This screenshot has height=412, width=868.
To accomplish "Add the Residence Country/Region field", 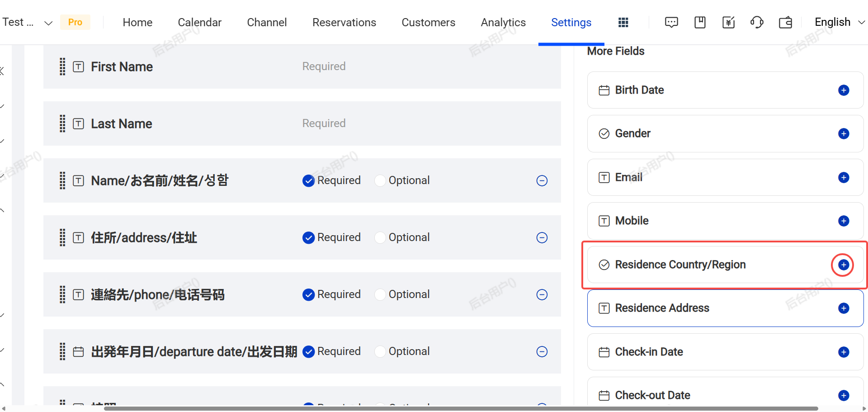I will pos(844,265).
